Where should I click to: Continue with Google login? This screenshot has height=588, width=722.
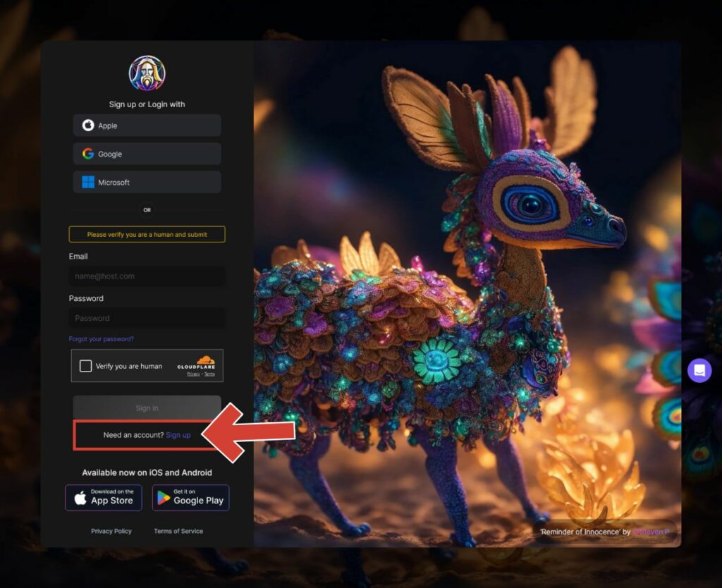(147, 154)
